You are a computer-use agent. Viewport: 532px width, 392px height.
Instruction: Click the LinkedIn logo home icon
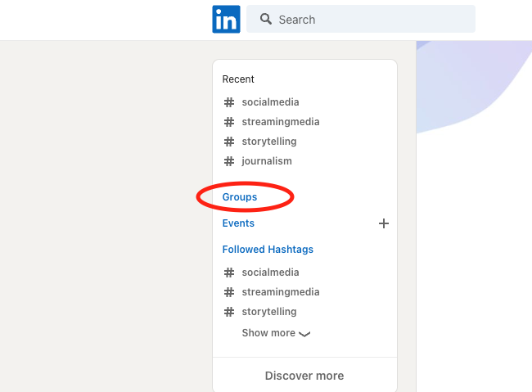coord(226,19)
